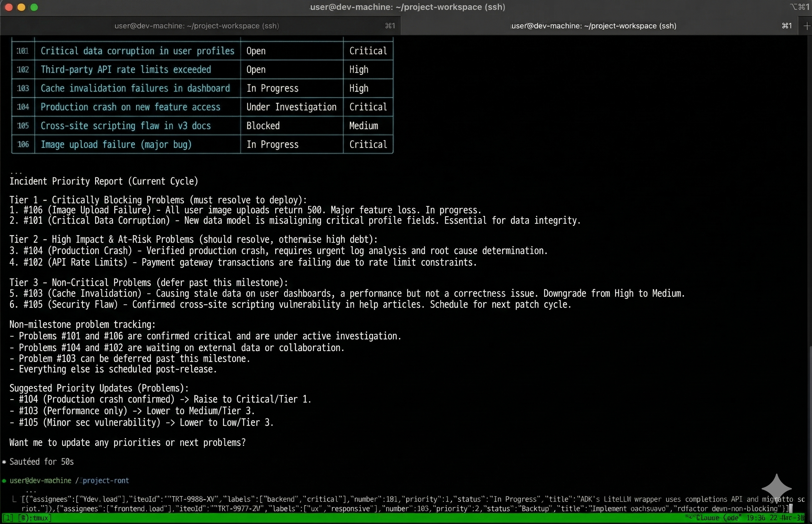Select the right active ssh tab
This screenshot has height=524, width=812.
[x=593, y=26]
